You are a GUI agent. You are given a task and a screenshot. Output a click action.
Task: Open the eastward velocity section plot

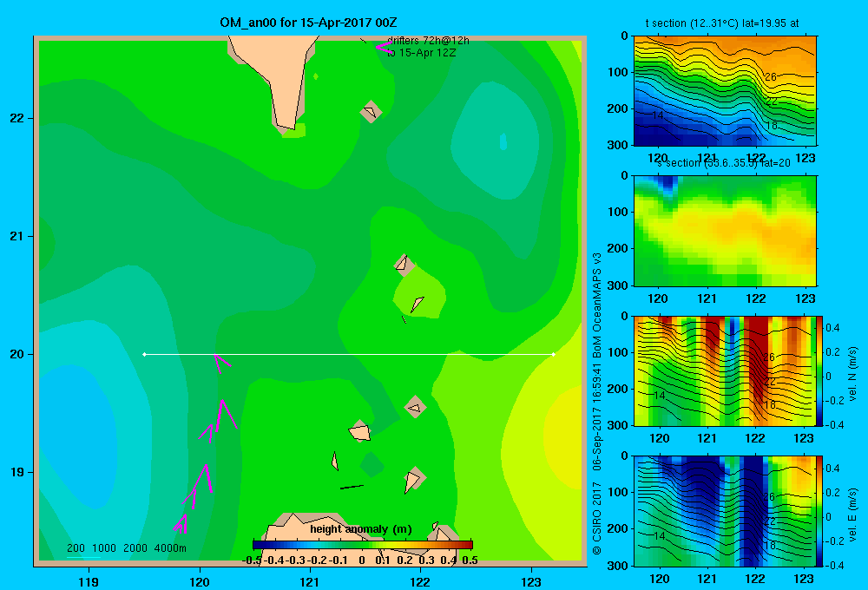pyautogui.click(x=725, y=511)
